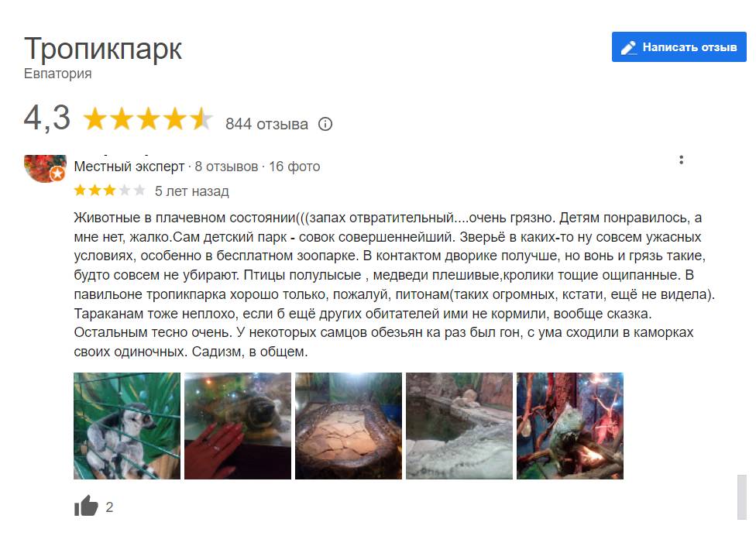Click the Local Guide star badge on avatar

pyautogui.click(x=57, y=174)
